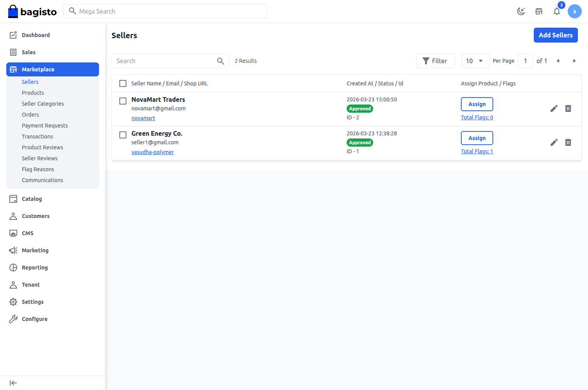Select Payment Requests in the Marketplace menu
The image size is (588, 390).
pos(44,125)
